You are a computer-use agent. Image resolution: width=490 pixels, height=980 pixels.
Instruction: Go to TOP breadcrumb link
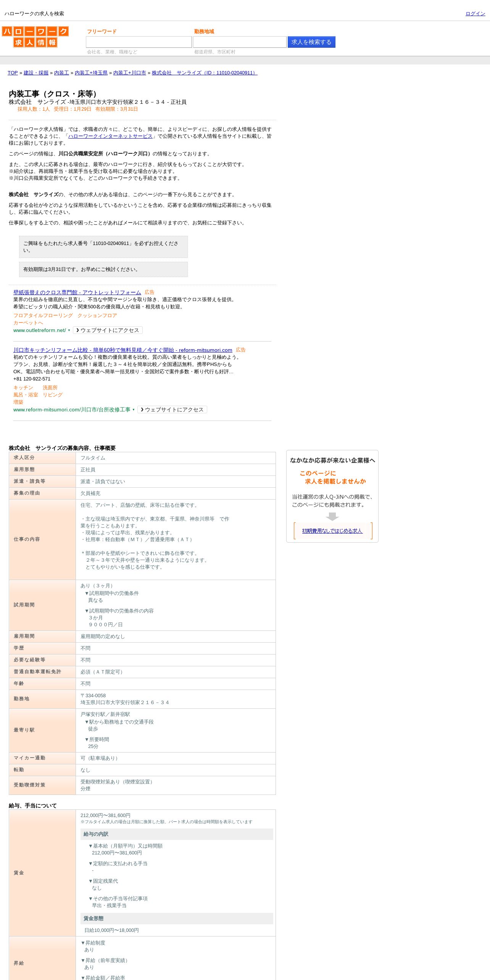[x=13, y=73]
